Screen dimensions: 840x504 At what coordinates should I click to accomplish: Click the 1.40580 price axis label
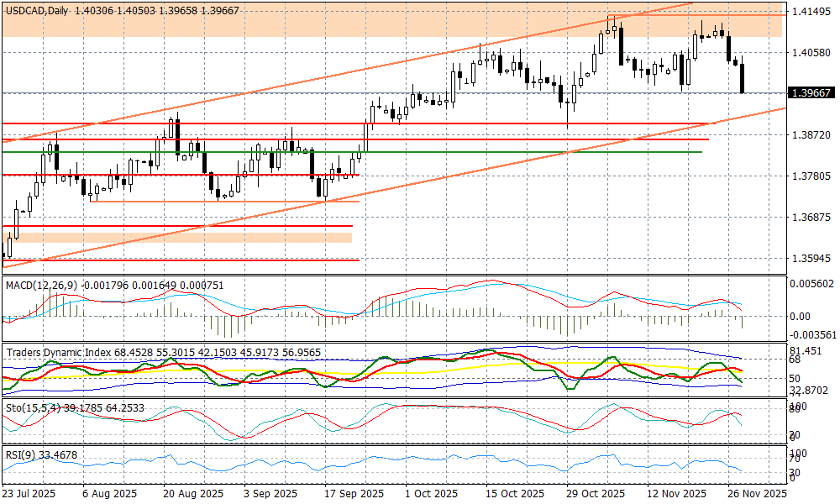click(x=811, y=52)
